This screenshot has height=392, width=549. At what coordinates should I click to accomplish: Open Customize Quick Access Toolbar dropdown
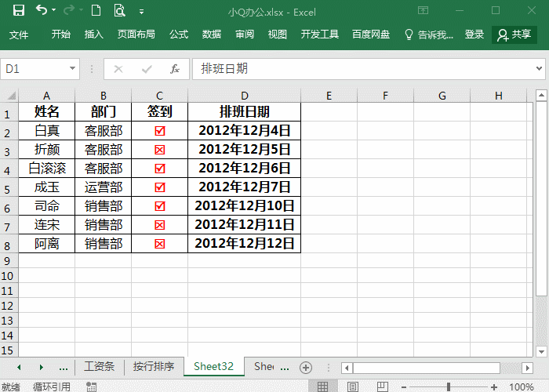pyautogui.click(x=141, y=12)
